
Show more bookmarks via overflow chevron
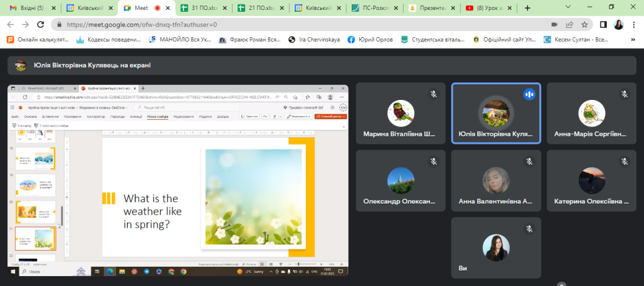633,40
